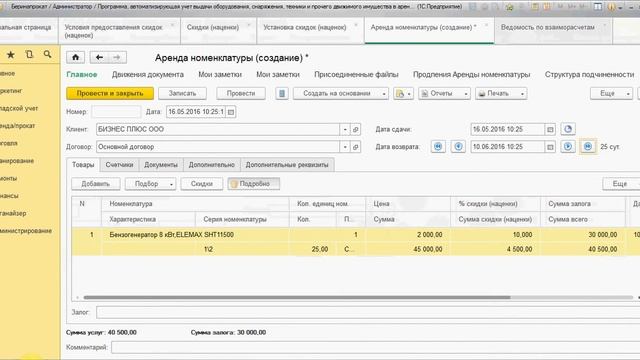Set Дата сдачи to current time
Image resolution: width=640 pixels, height=360 pixels.
tap(568, 129)
